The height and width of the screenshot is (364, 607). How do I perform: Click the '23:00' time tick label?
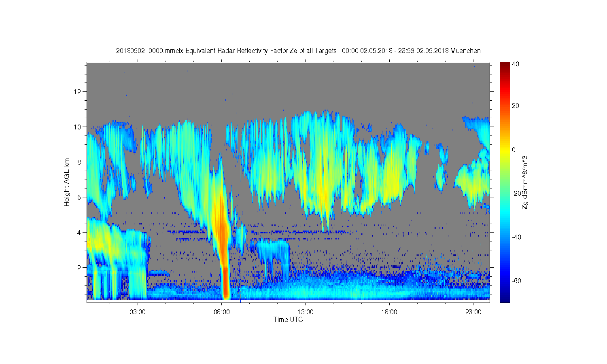tap(473, 312)
